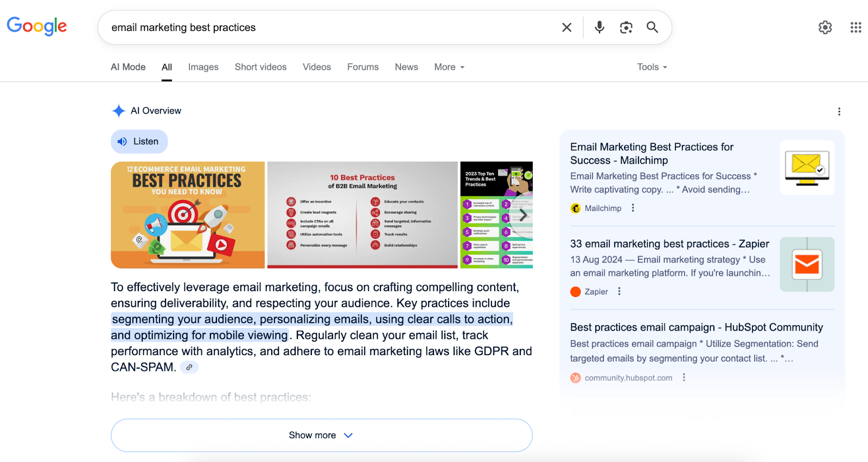
Task: Click the HubSpot community favicon
Action: point(576,378)
